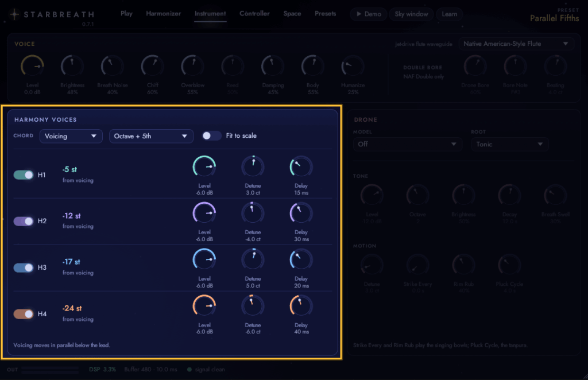Screen dimensions: 588x380
Task: Click the H2 Level knob
Action: 204,213
